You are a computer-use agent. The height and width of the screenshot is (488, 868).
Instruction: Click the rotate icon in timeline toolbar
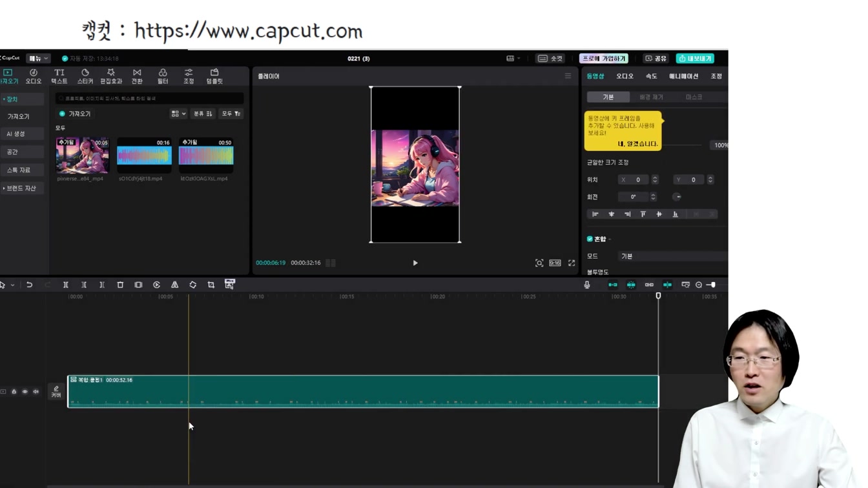tap(192, 285)
